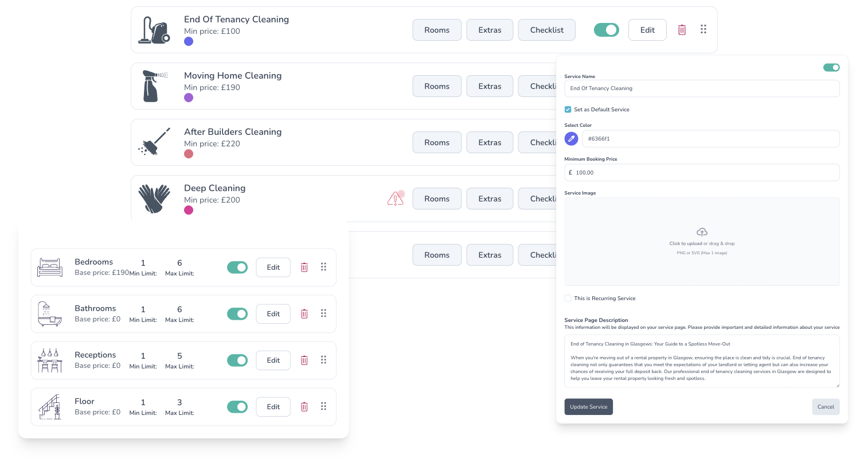Viewport: 868px width, 458px height.
Task: Edit the Floor room entry
Action: pos(273,407)
